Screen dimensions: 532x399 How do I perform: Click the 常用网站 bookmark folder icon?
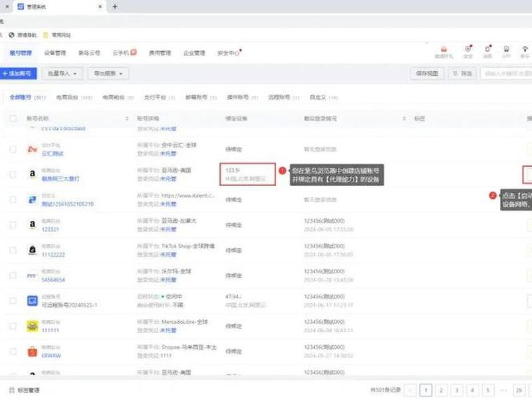point(46,35)
